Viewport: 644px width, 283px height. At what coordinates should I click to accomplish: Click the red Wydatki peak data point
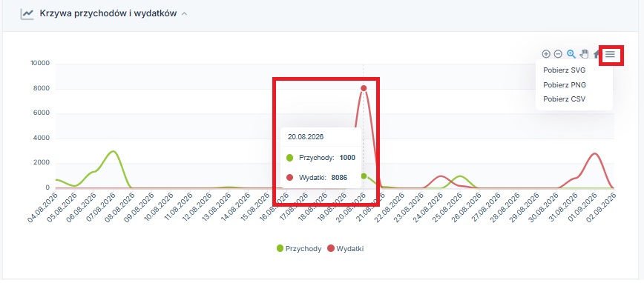(364, 88)
